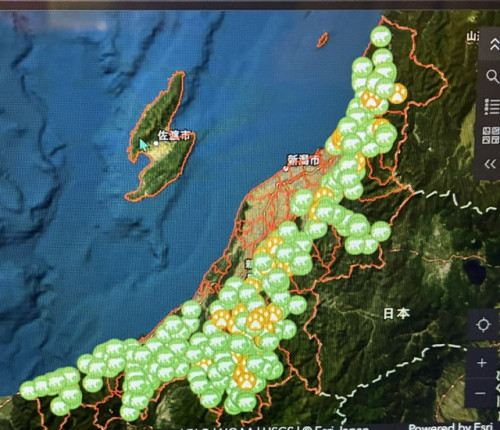This screenshot has height=430, width=500.
Task: Collapse toolbar with the double up chevron
Action: (494, 45)
